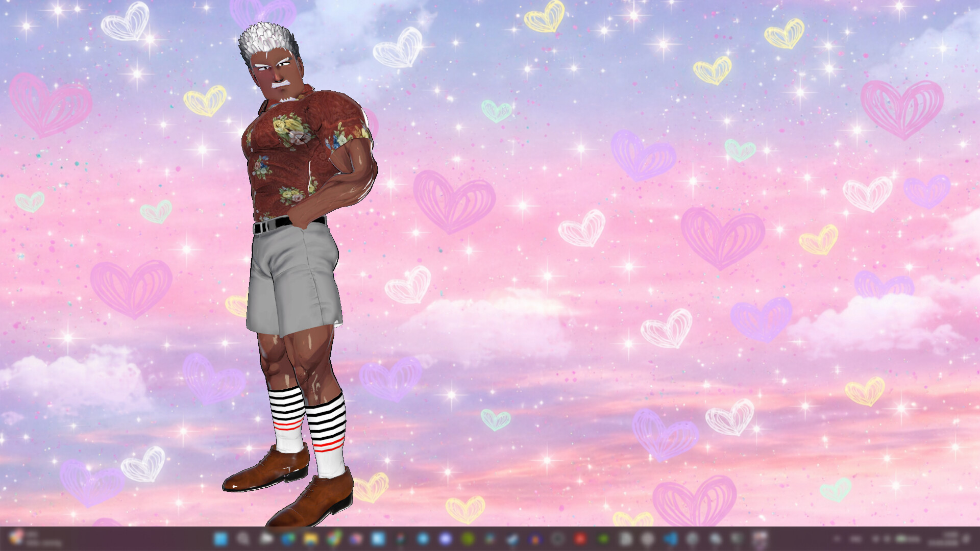The image size is (980, 551).
Task: Open the yellow File Explorer folder icon
Action: pos(310,539)
